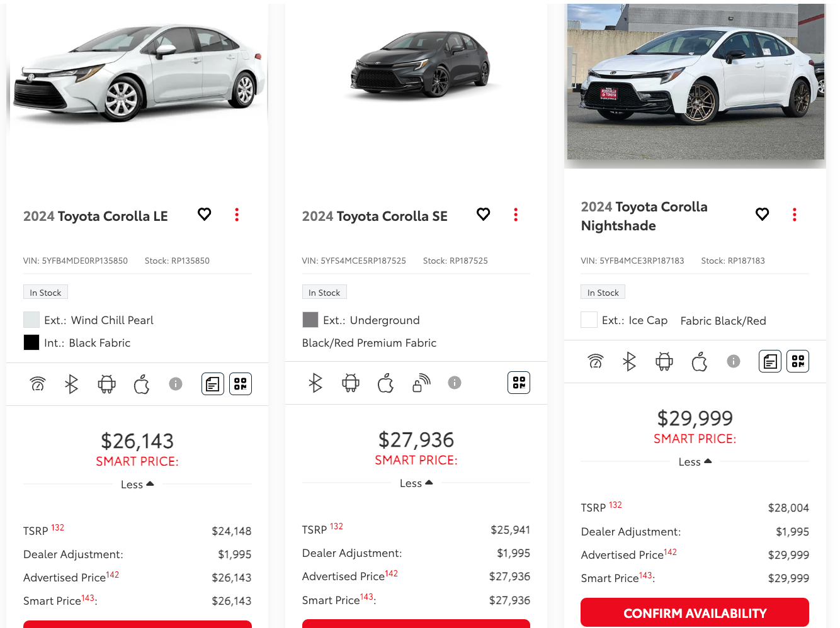Favorite the Corolla LE with heart icon
The height and width of the screenshot is (628, 840).
point(204,215)
